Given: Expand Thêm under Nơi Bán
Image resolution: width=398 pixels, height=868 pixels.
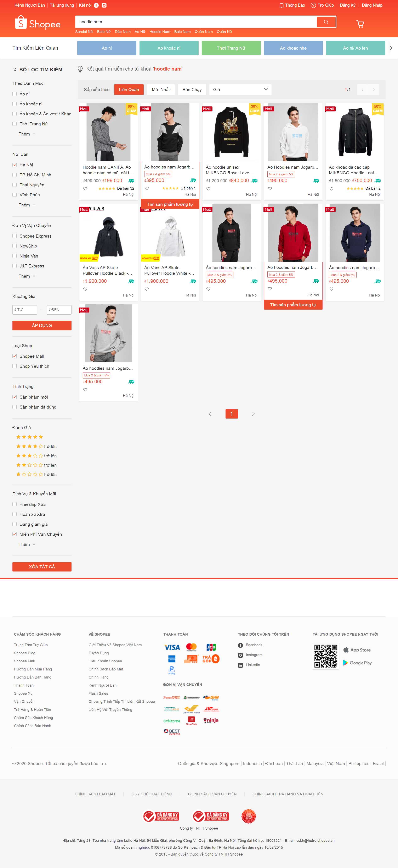Looking at the screenshot, I should [x=27, y=205].
